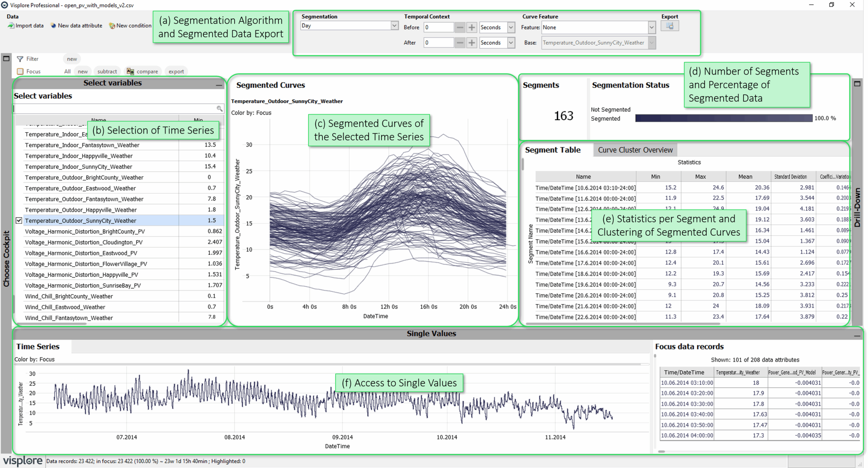The width and height of the screenshot is (868, 468).
Task: Click the Visplore logo in the status bar
Action: pyautogui.click(x=23, y=461)
